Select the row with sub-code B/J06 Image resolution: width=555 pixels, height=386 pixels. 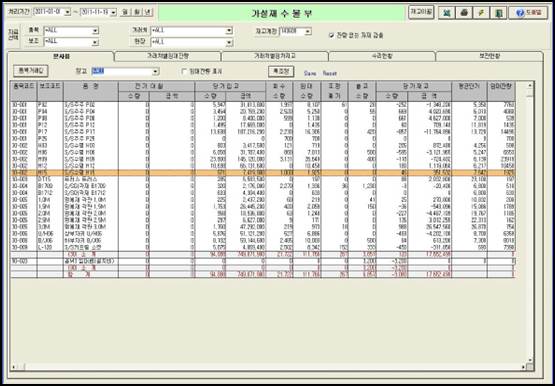[x=263, y=241]
